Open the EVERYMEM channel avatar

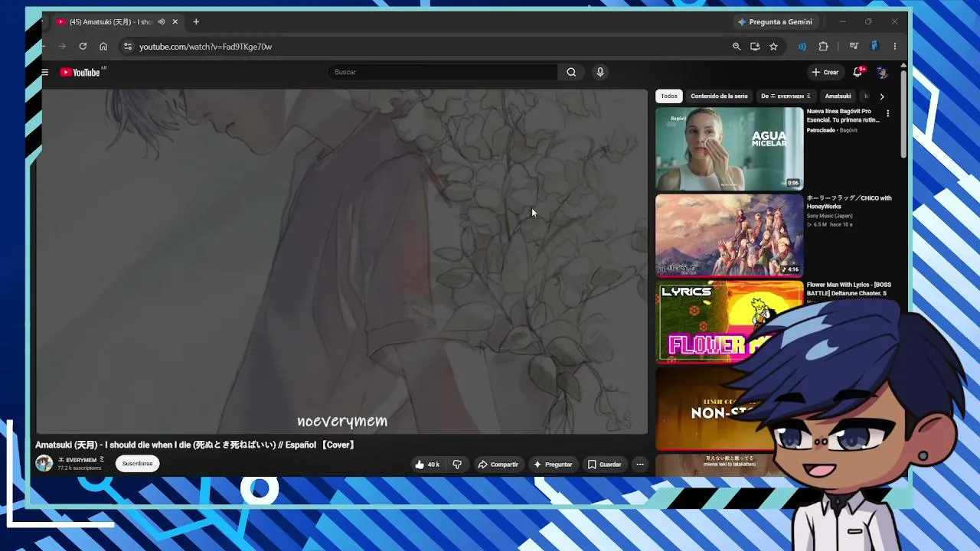(x=44, y=464)
